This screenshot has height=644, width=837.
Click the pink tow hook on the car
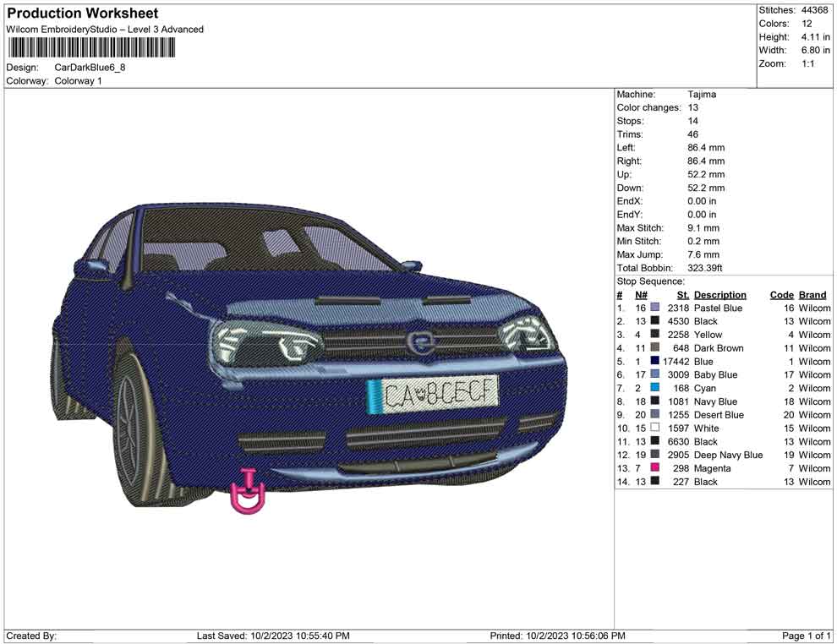pyautogui.click(x=248, y=493)
